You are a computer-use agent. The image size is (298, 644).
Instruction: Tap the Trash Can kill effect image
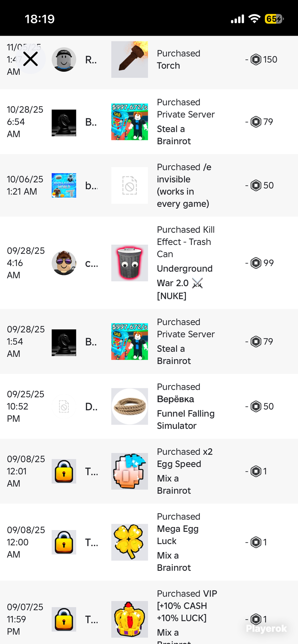pyautogui.click(x=130, y=263)
